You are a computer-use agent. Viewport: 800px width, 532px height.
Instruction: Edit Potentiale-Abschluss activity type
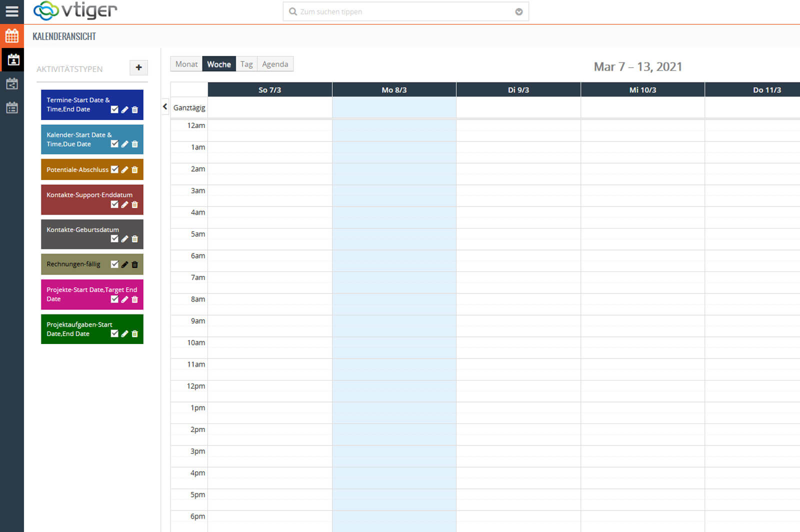pos(124,169)
